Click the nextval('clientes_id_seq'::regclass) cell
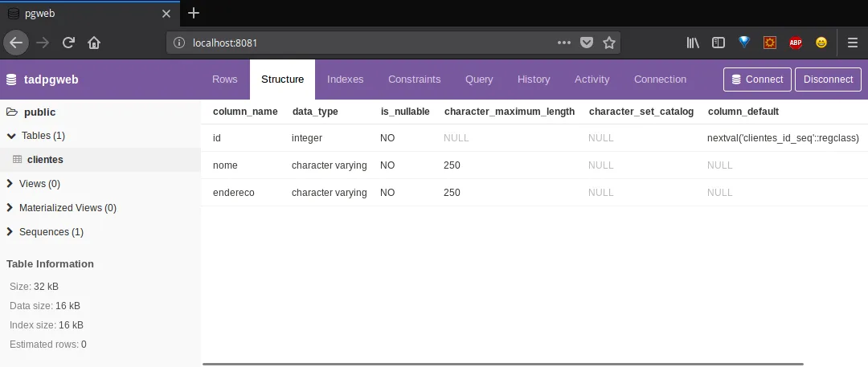 click(784, 138)
